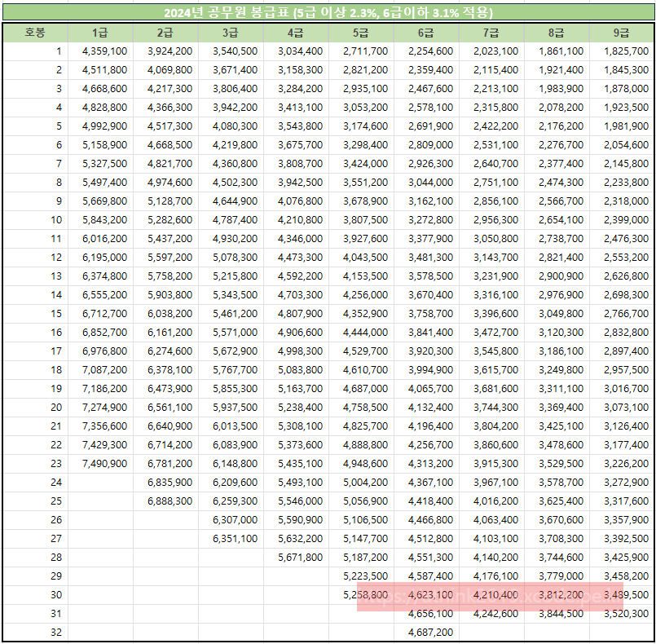Select cell with value 3,844,500
This screenshot has height=644, width=656.
point(557,614)
